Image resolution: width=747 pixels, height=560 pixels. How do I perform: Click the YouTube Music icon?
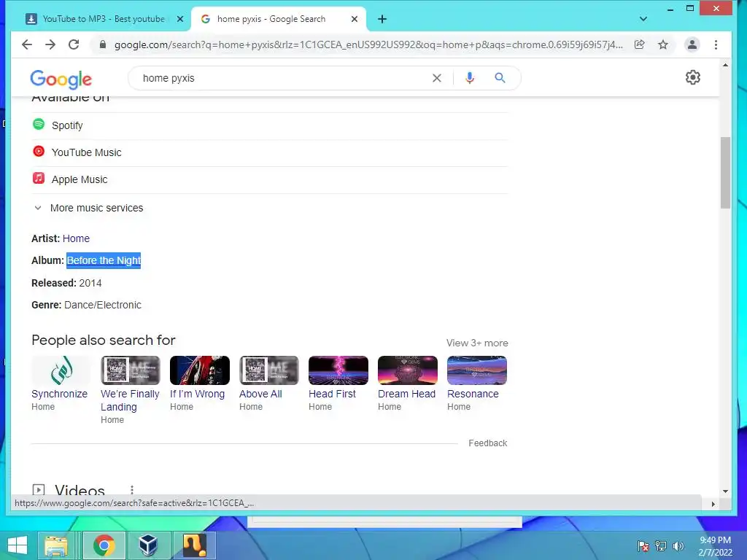point(39,152)
